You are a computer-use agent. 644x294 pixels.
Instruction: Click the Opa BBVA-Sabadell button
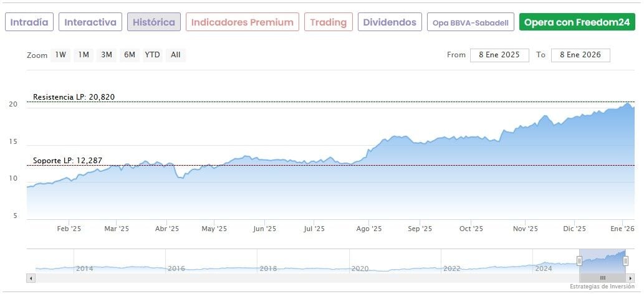(471, 22)
